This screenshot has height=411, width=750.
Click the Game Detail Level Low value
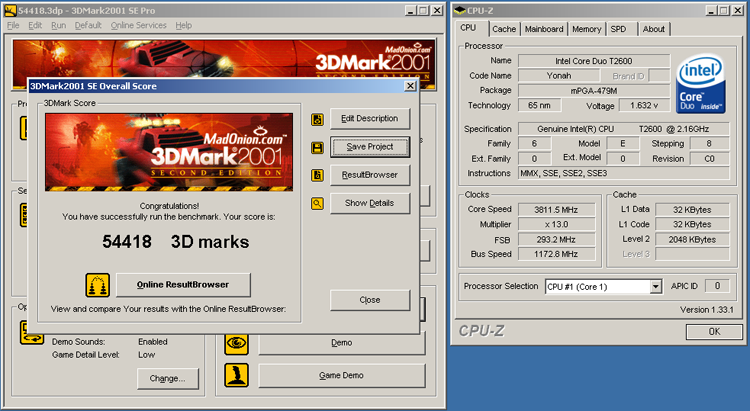coord(147,355)
